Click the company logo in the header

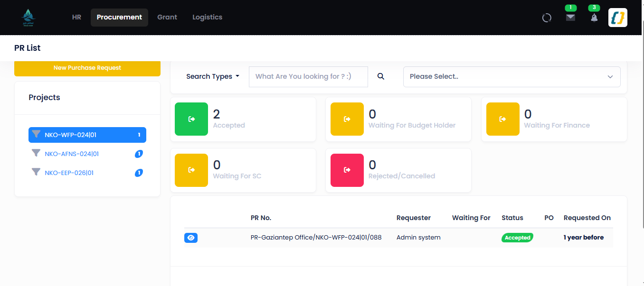coord(28,18)
